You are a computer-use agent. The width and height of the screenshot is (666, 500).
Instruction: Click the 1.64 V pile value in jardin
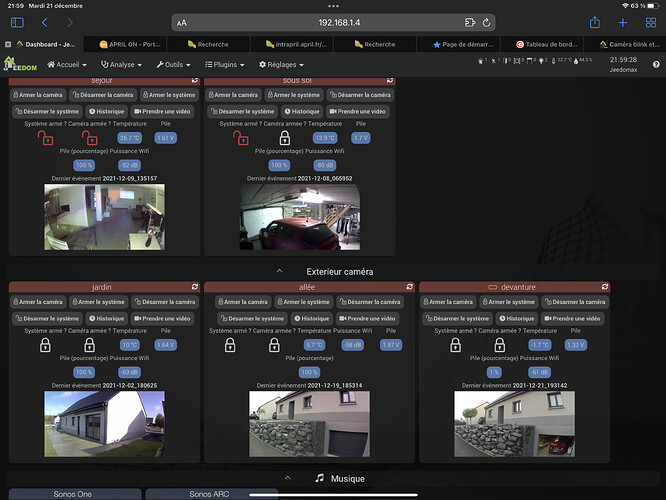coord(165,345)
